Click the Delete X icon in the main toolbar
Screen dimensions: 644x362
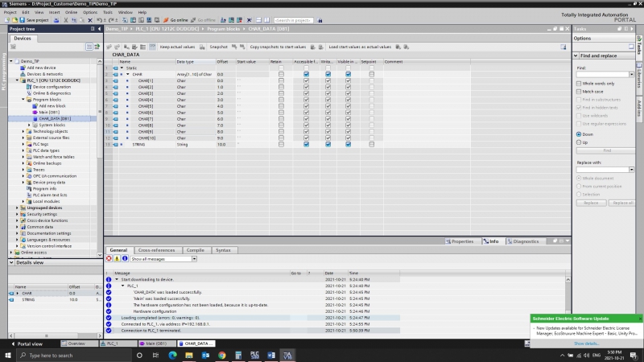pyautogui.click(x=90, y=20)
